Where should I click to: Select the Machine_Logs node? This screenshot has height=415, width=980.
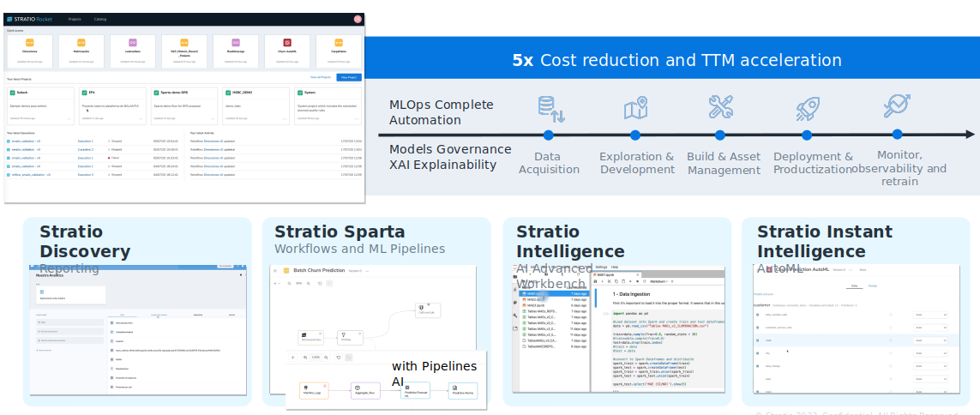click(x=314, y=391)
